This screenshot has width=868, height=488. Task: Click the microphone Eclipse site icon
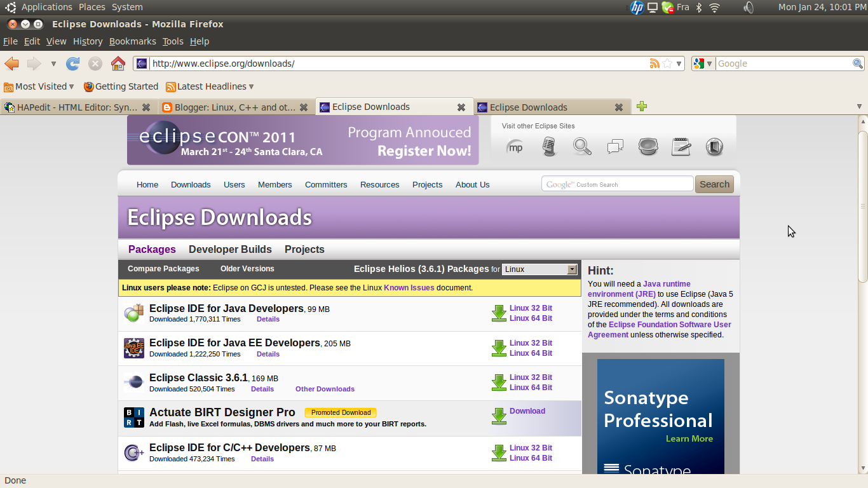tap(549, 147)
